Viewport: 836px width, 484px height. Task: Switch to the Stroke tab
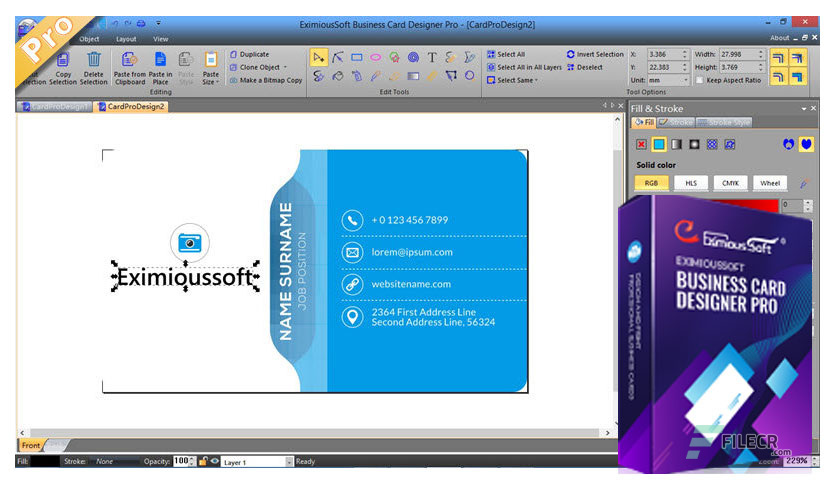676,122
